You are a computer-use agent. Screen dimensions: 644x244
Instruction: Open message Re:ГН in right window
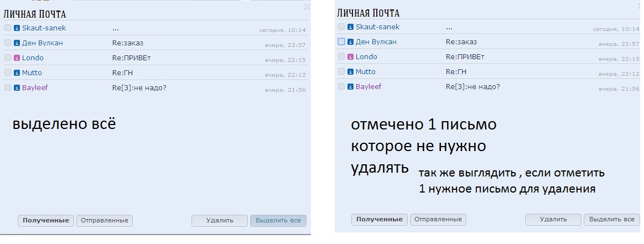click(x=456, y=71)
